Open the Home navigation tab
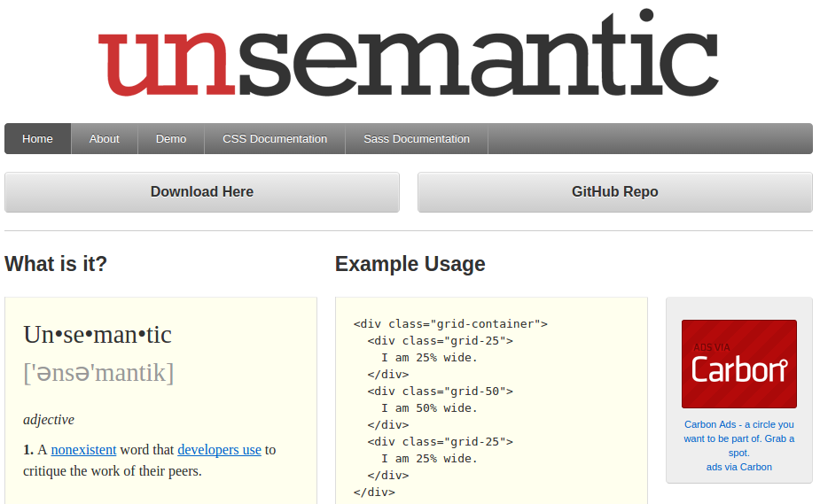Image resolution: width=820 pixels, height=504 pixels. pos(37,139)
